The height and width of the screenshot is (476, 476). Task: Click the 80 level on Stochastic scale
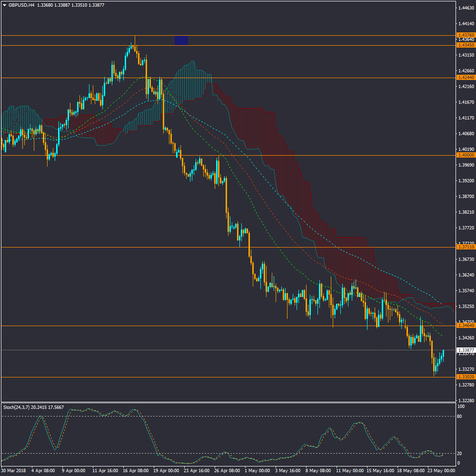(460, 416)
